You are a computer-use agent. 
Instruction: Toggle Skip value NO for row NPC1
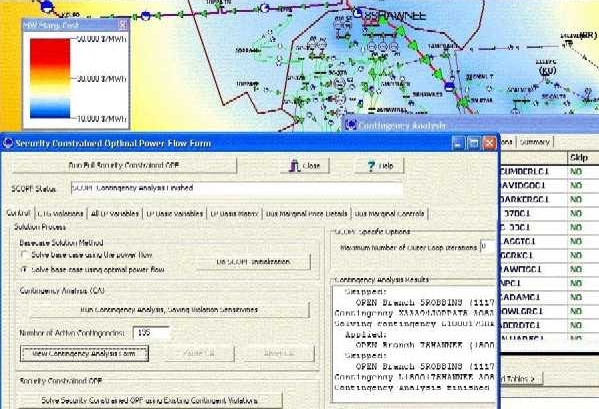[x=576, y=283]
